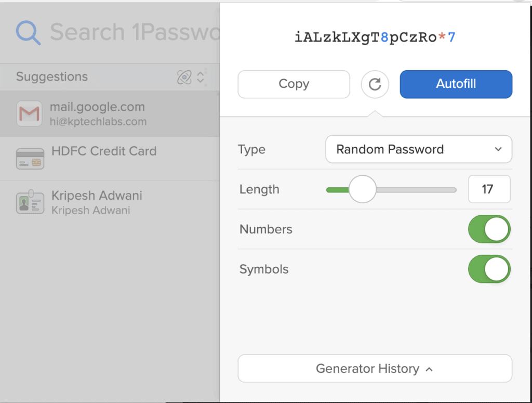Open the Random Password type dropdown
This screenshot has height=403, width=532.
419,149
